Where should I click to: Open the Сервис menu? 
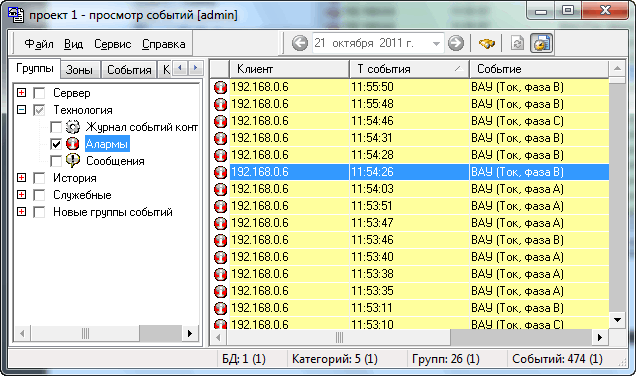tap(112, 44)
